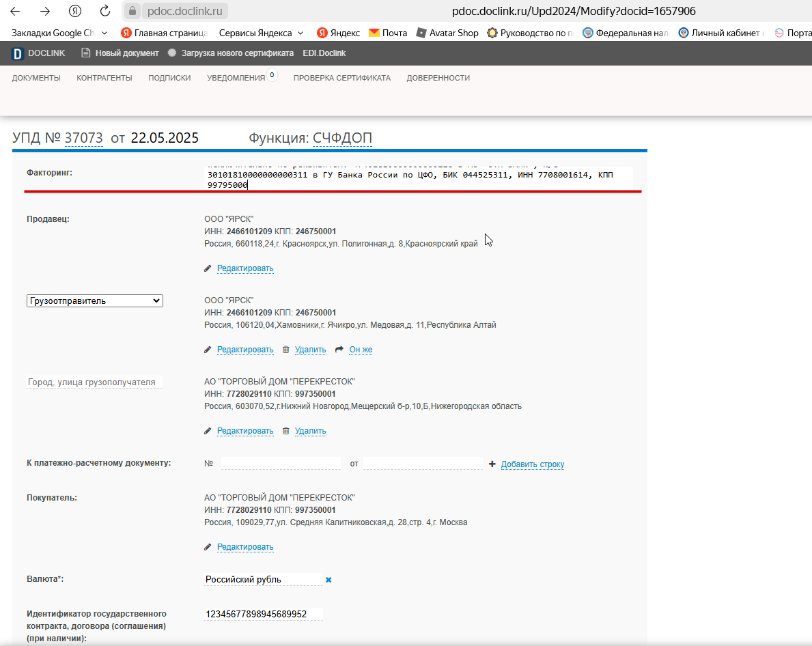Screen dimensions: 812x646
Task: Click the Удалить link for грузополучатель ПЕРЕКРЕСТОК
Action: [x=310, y=431]
